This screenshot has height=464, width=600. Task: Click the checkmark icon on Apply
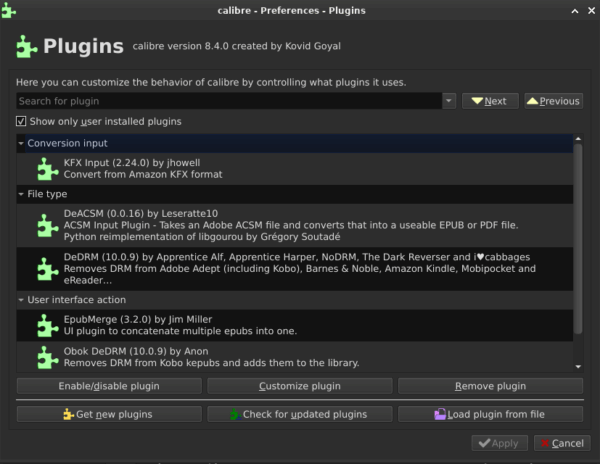pos(484,443)
